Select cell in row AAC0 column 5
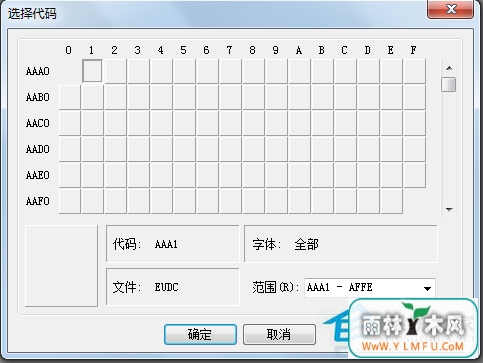 [184, 123]
